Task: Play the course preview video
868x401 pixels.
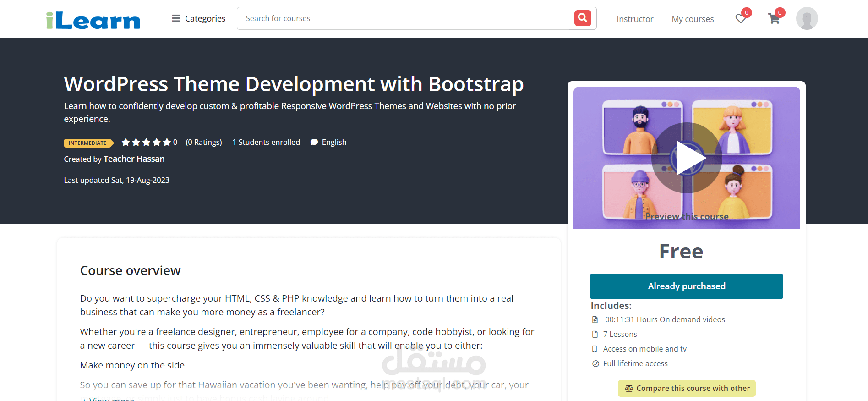Action: click(687, 158)
